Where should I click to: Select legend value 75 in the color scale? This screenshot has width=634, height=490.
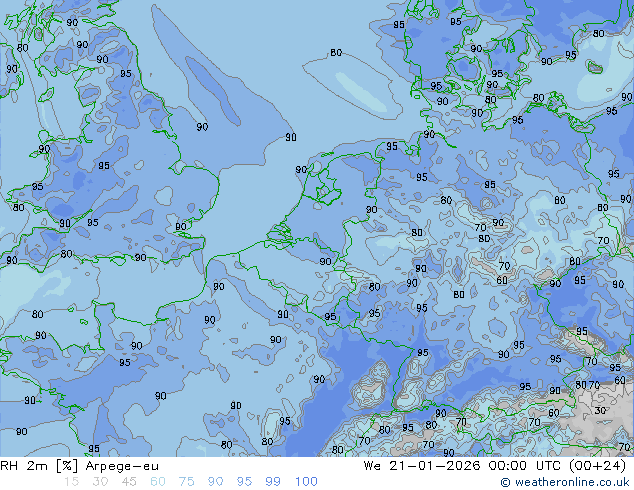pyautogui.click(x=186, y=482)
